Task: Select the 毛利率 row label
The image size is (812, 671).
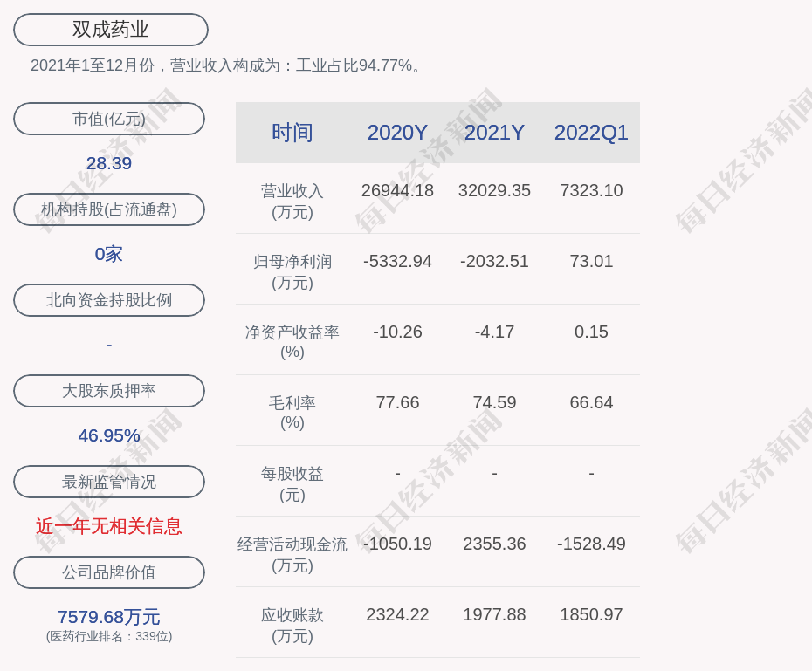Action: (x=292, y=413)
